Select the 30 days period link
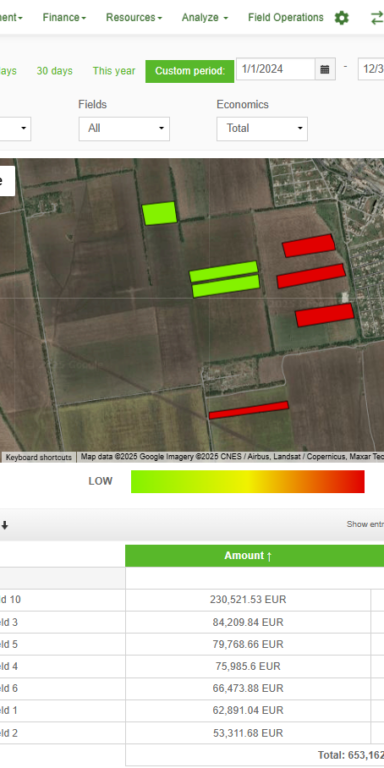Image resolution: width=384 pixels, height=768 pixels. [x=54, y=71]
